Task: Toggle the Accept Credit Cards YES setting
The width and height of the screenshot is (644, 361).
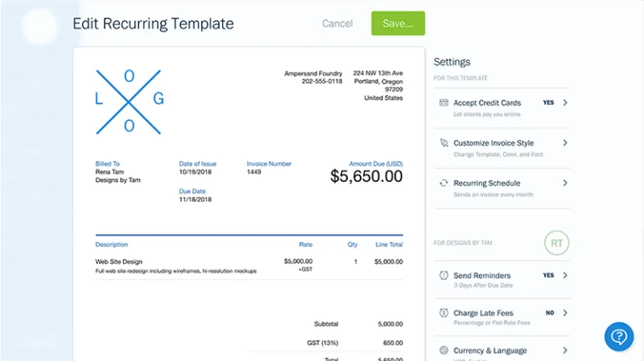Action: click(548, 103)
